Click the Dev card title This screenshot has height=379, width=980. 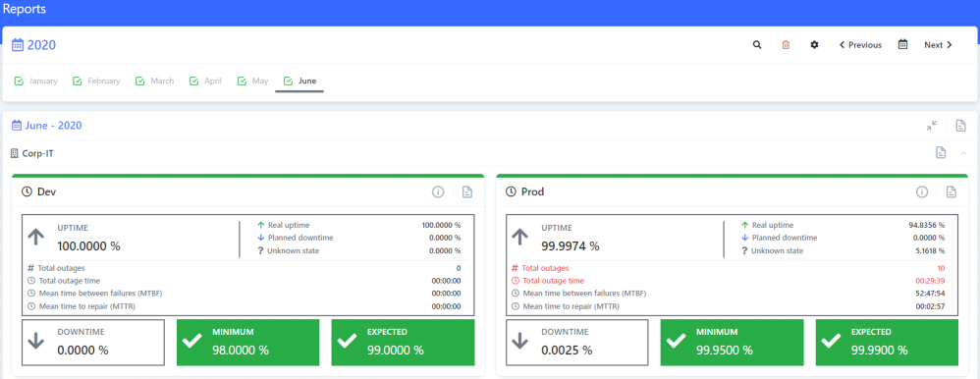47,192
